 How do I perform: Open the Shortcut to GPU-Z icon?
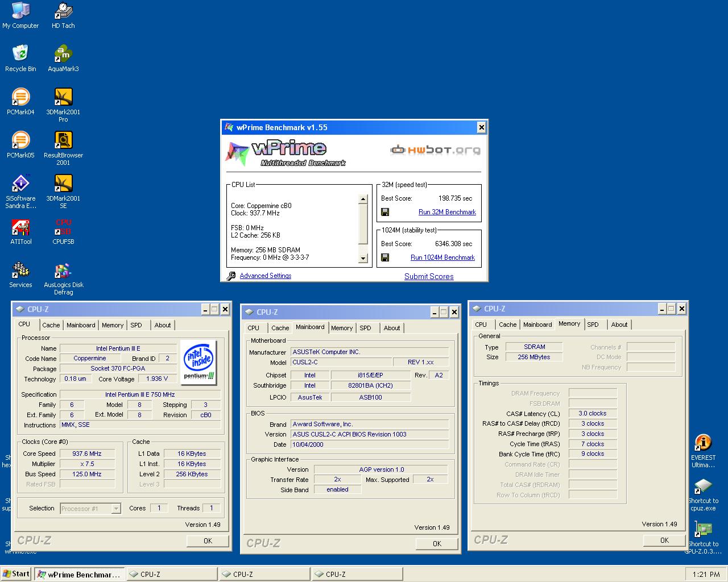point(703,537)
